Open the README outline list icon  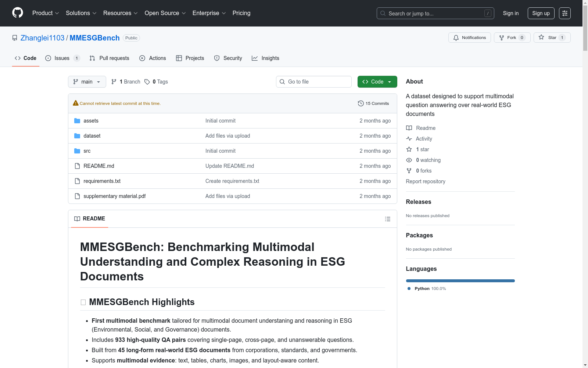click(387, 219)
